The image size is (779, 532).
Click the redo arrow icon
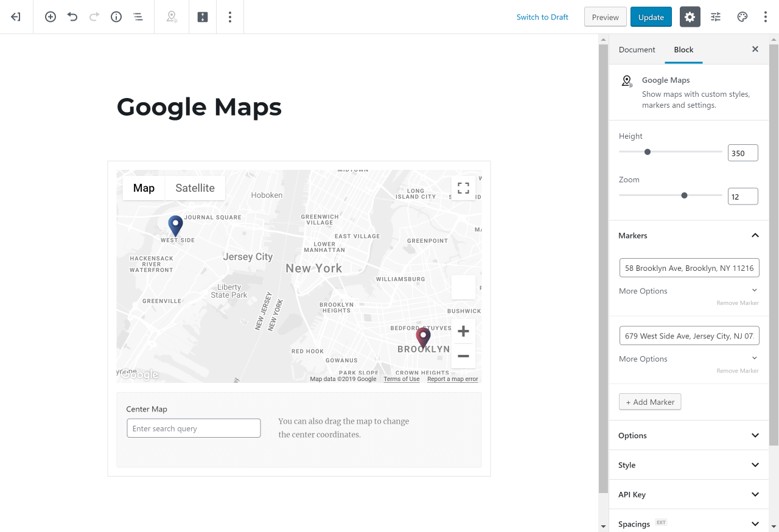pyautogui.click(x=94, y=17)
